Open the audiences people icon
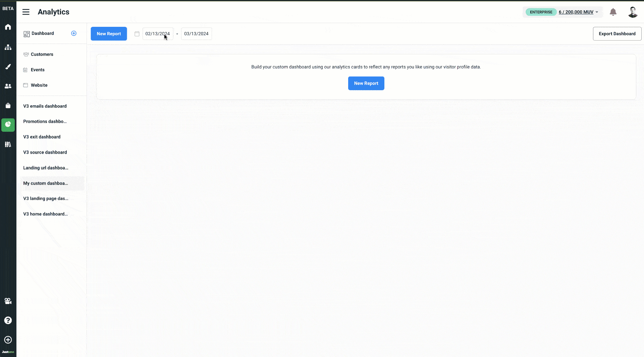The width and height of the screenshot is (644, 357). pos(8,86)
